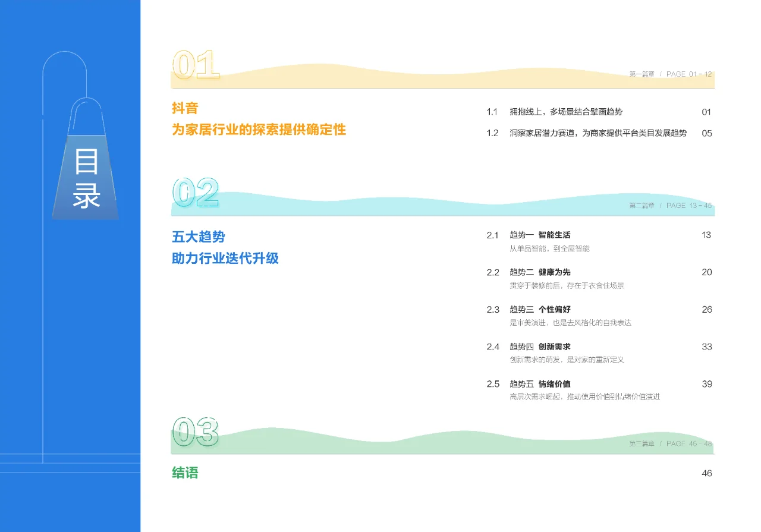
Task: Click the heading "为家居行业的探索提供确定性"
Action: [x=259, y=130]
